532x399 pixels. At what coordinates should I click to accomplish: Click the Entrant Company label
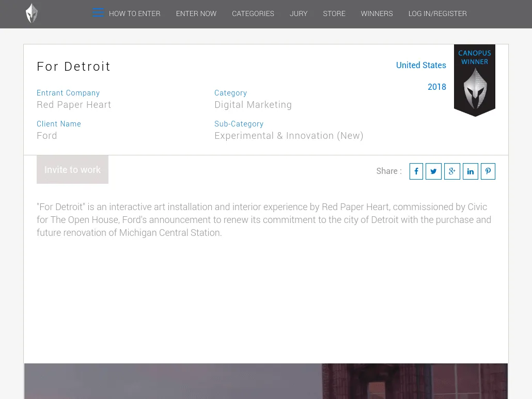(68, 93)
